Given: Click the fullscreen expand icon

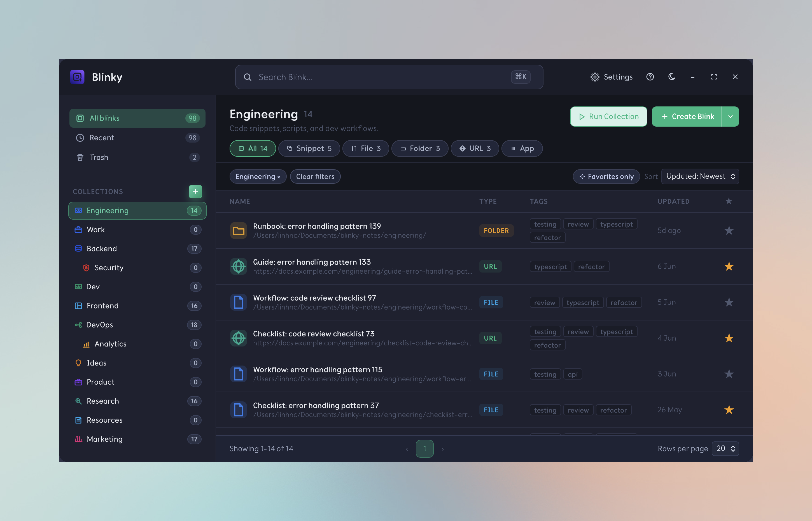Looking at the screenshot, I should [714, 77].
